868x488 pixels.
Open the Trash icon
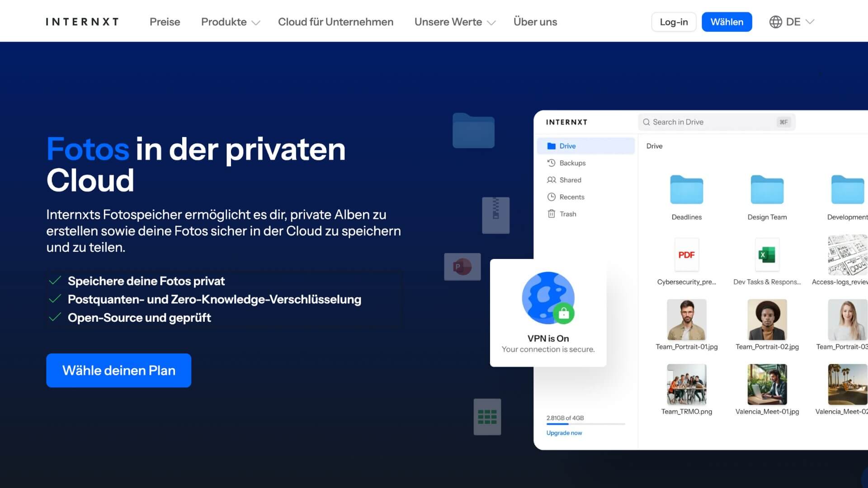(x=552, y=213)
